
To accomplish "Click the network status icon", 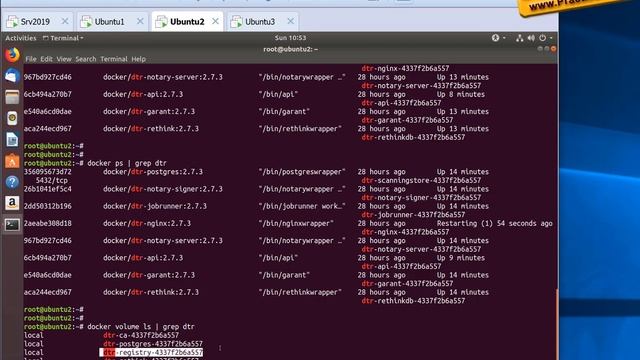I will [x=520, y=38].
